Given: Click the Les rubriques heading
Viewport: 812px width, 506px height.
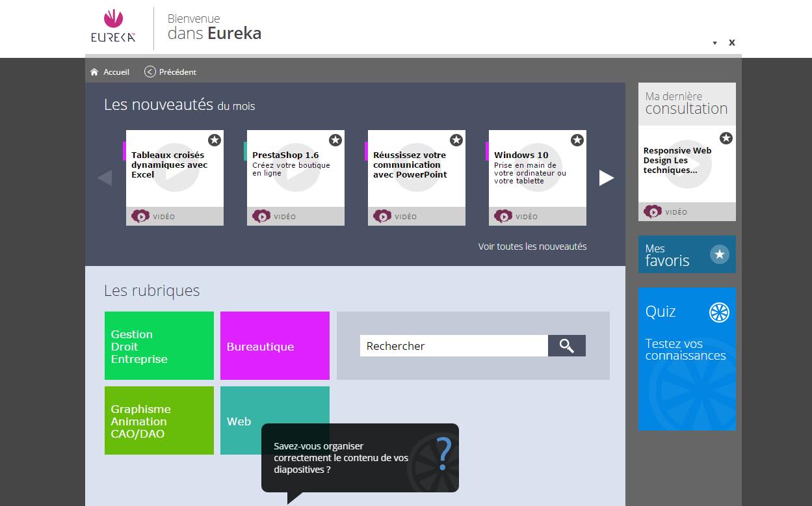Looking at the screenshot, I should pos(151,291).
